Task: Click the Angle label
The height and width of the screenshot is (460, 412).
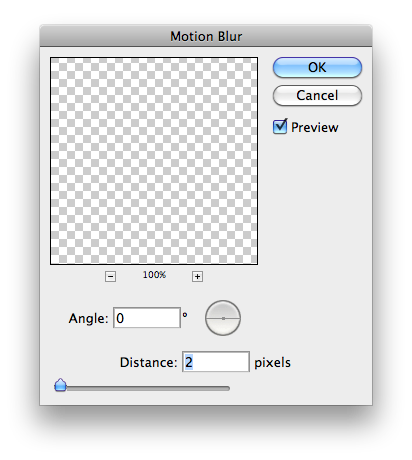Action: [x=88, y=319]
